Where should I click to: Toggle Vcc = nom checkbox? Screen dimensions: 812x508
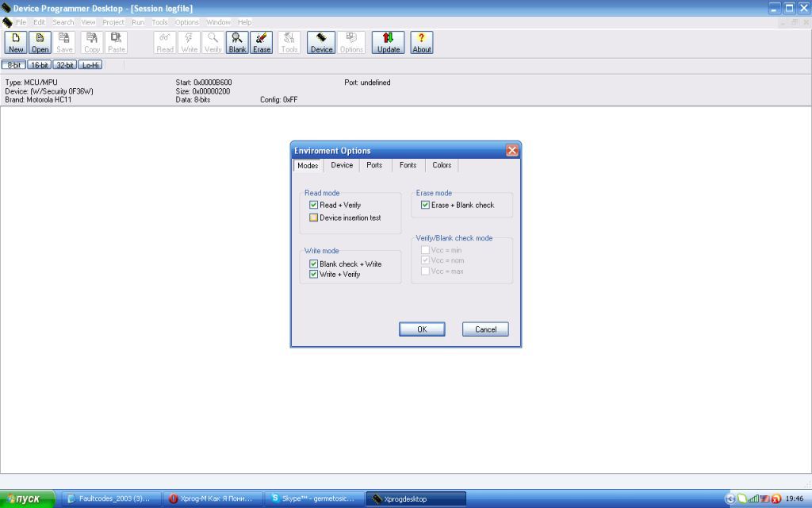(425, 260)
